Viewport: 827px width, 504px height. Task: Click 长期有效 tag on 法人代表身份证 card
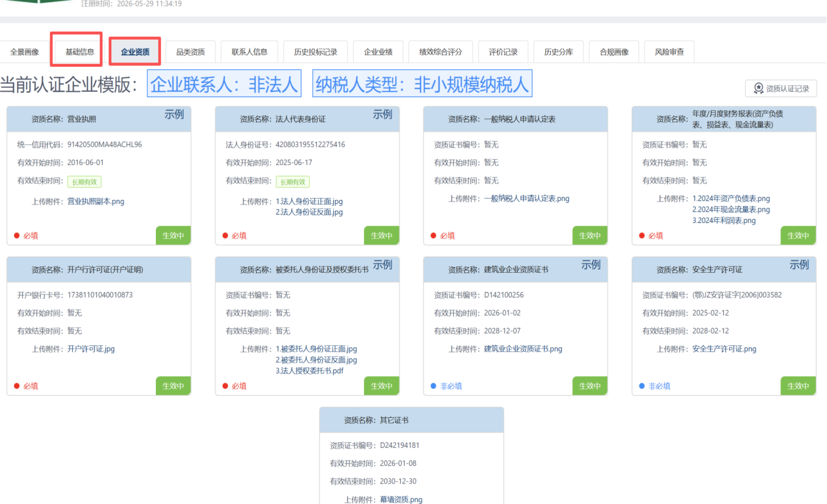293,182
